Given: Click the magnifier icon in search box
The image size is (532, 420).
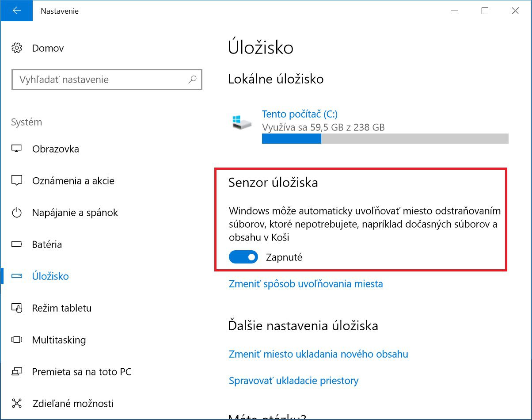Looking at the screenshot, I should click(x=192, y=80).
